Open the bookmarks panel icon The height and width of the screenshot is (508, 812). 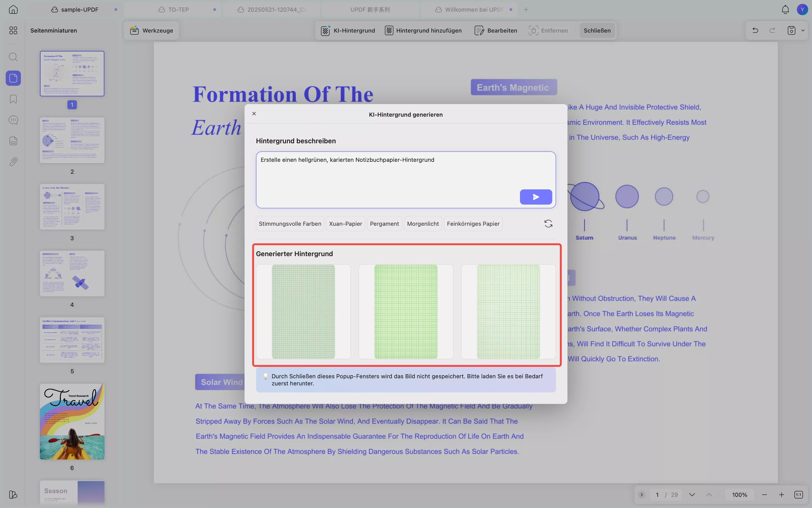tap(13, 99)
